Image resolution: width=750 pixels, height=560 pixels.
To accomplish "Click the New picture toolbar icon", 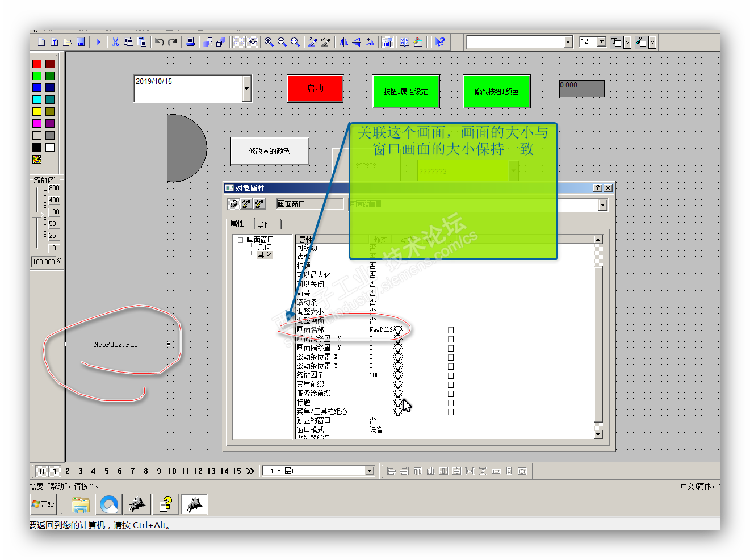I will point(41,42).
